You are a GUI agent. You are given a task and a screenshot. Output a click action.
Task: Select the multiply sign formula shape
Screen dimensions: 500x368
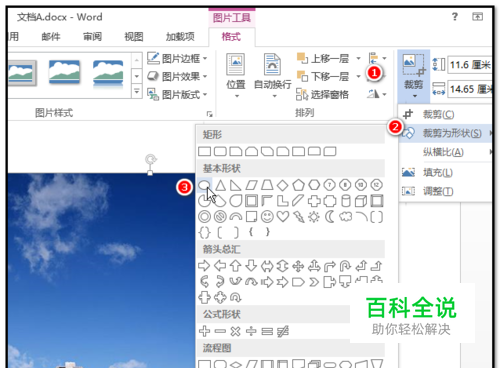pos(235,331)
